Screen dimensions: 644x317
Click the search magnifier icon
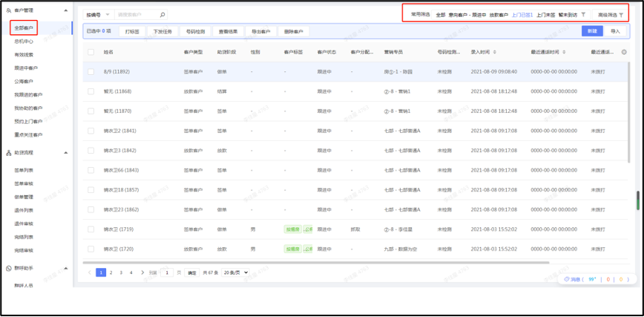pyautogui.click(x=162, y=15)
